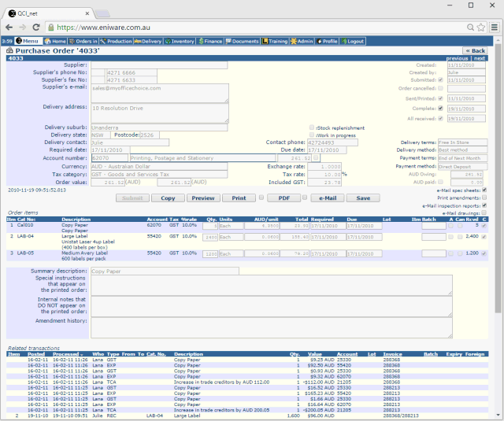This screenshot has width=504, height=421.
Task: Open the Delivery method Best method field
Action: [463, 150]
